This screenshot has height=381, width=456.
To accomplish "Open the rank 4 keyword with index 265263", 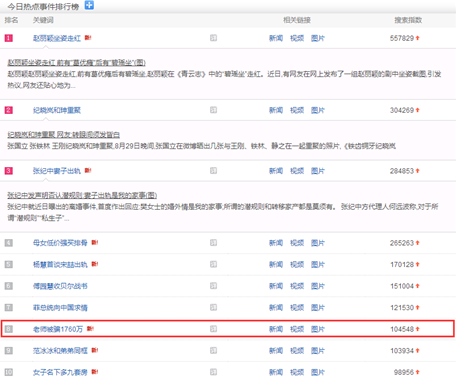I will [x=60, y=243].
